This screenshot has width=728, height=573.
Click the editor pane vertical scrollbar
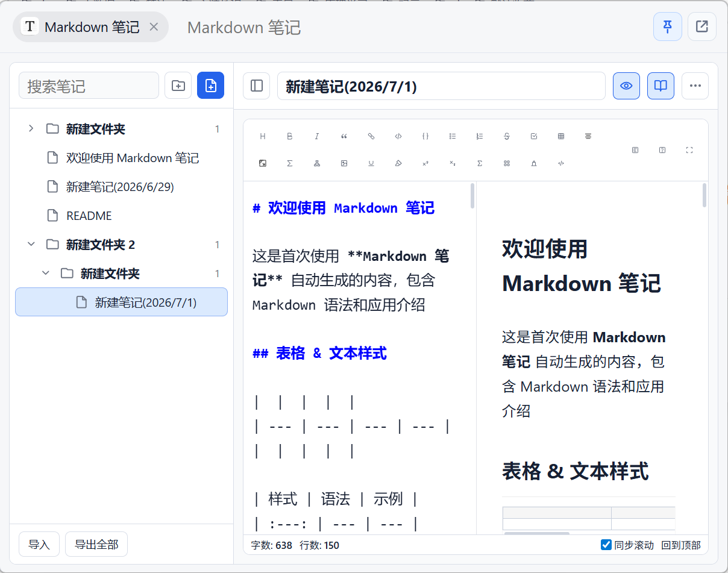click(472, 196)
